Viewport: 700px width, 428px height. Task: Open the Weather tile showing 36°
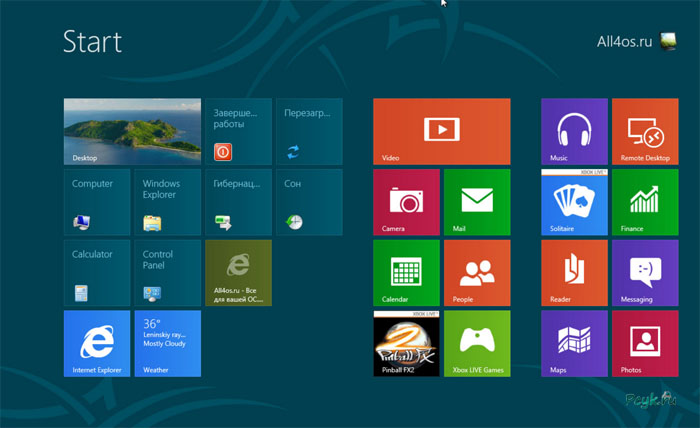tap(168, 344)
